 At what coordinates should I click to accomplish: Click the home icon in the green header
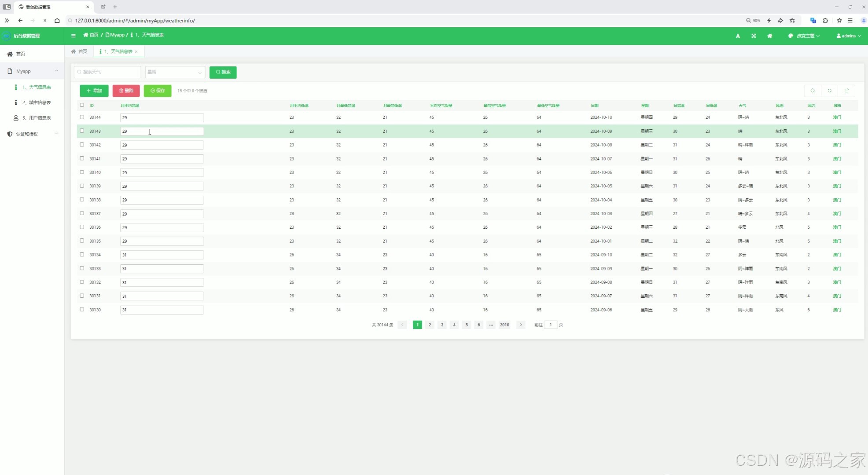(769, 36)
